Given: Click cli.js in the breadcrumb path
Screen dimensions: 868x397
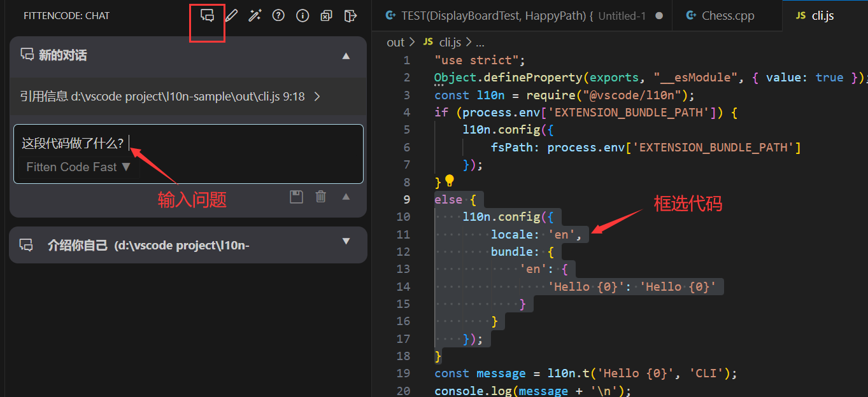Looking at the screenshot, I should tap(450, 42).
